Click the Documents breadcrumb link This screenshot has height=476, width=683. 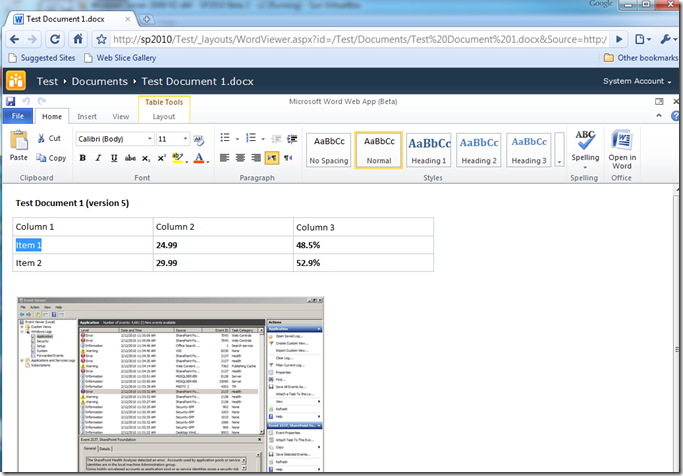pyautogui.click(x=100, y=81)
